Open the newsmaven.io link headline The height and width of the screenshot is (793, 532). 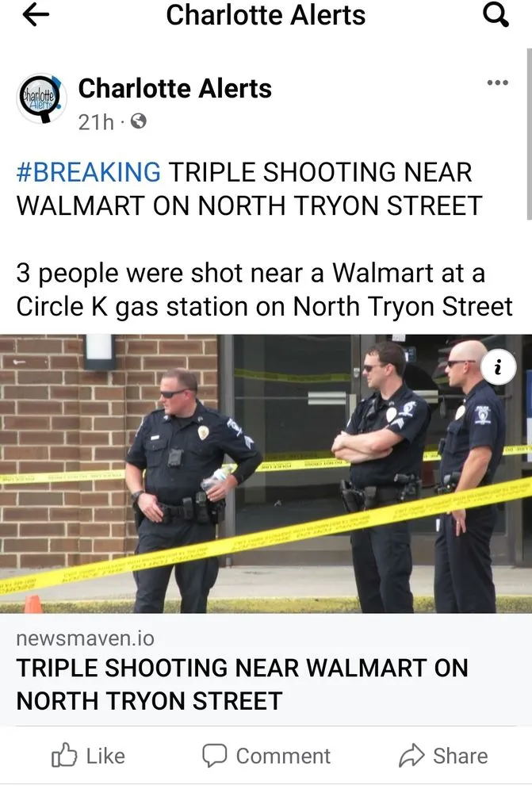(x=243, y=684)
